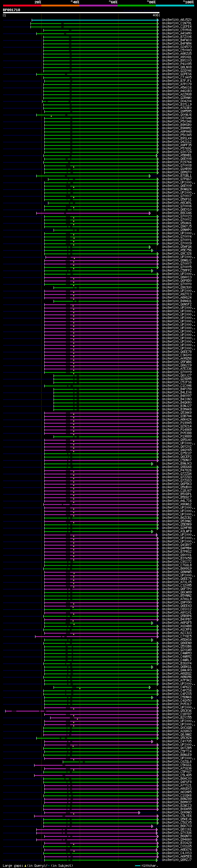
Task: Select hit UniRef100_Q95140
Action: click(x=177, y=440)
